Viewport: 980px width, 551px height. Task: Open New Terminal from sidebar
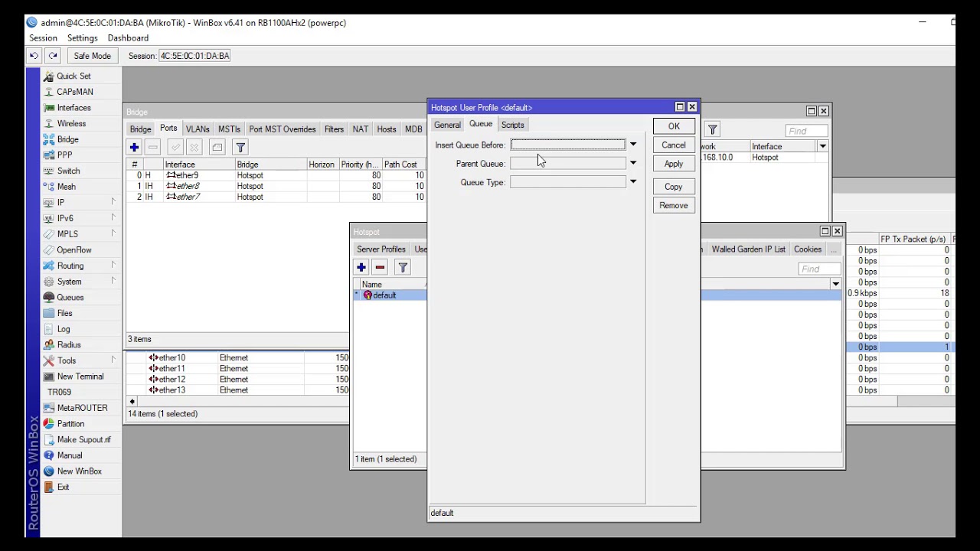tap(80, 377)
